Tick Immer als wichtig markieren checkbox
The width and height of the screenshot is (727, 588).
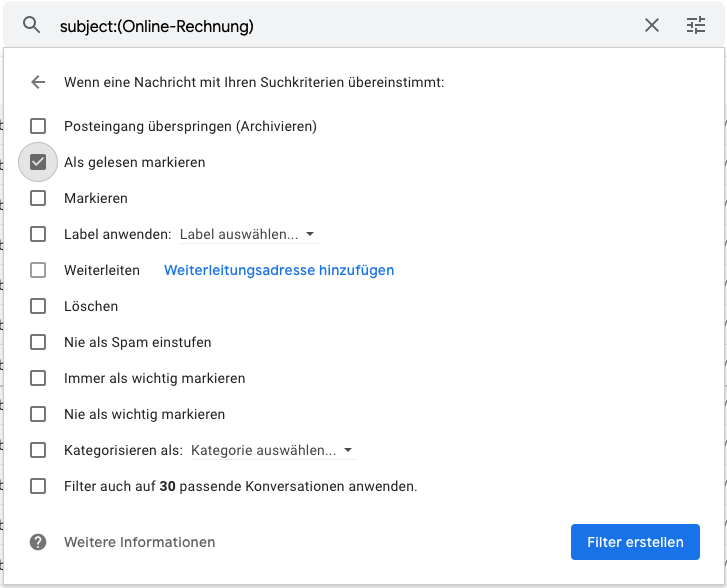[38, 378]
